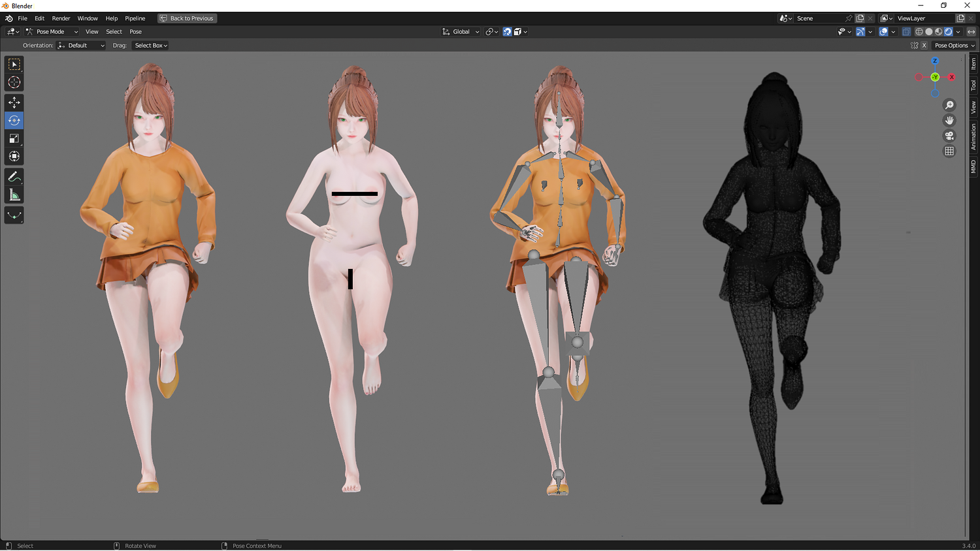Select the Breakdowner pose tool
Screen dimensions: 980x551
point(14,215)
